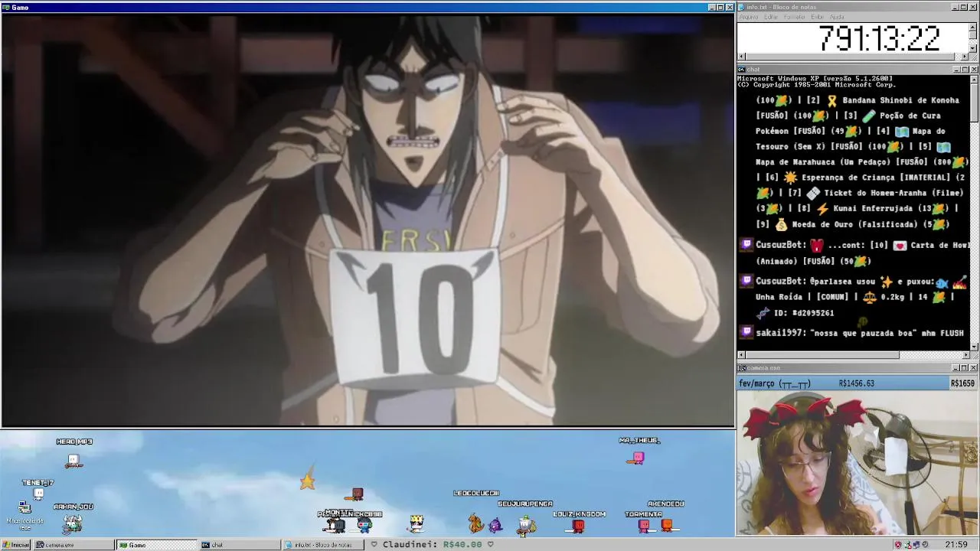Screen dimensions: 980x551
Task: Click the Twitch badge beside sakai1997
Action: coord(746,332)
